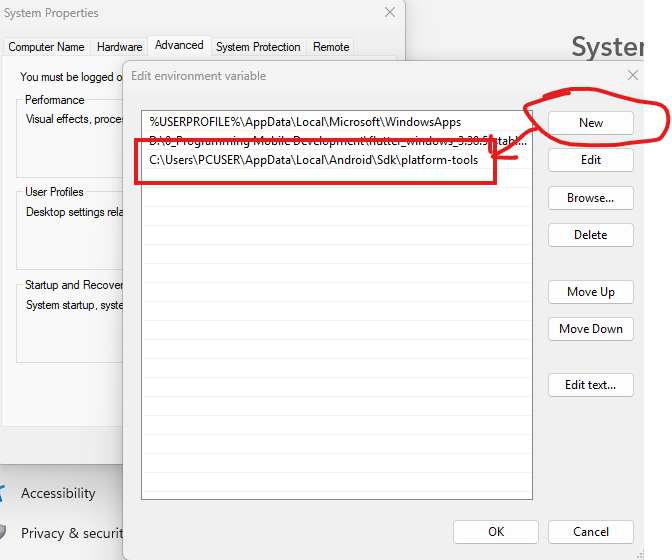Click Move Down button
672x560 pixels.
pyautogui.click(x=590, y=329)
